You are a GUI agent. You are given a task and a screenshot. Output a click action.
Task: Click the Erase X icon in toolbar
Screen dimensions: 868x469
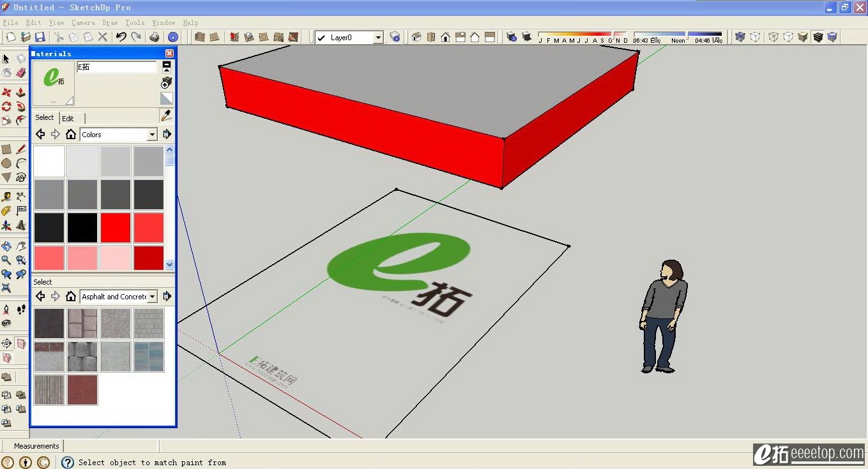(102, 37)
